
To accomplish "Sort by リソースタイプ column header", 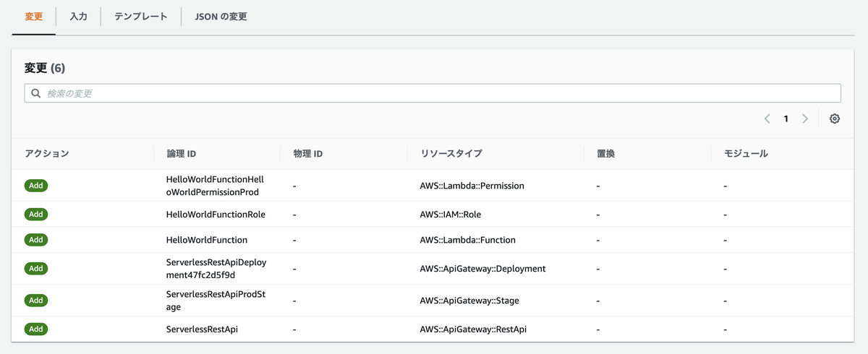I will (x=446, y=154).
